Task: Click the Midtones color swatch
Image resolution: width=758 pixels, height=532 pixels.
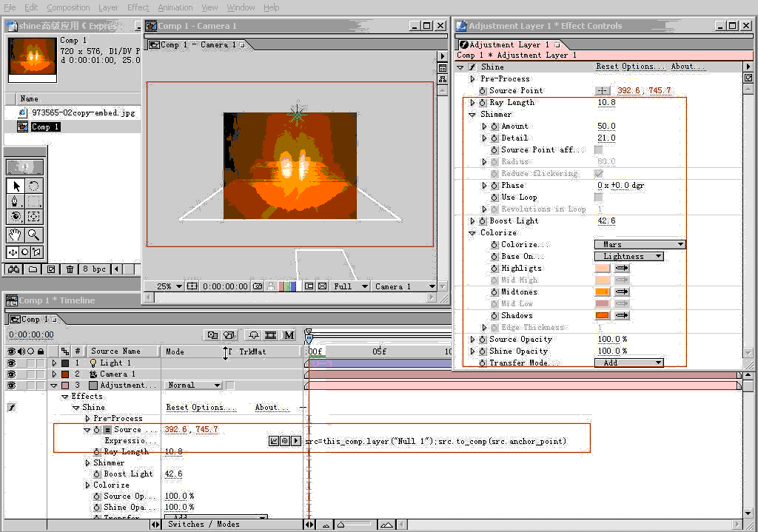Action: pos(603,292)
